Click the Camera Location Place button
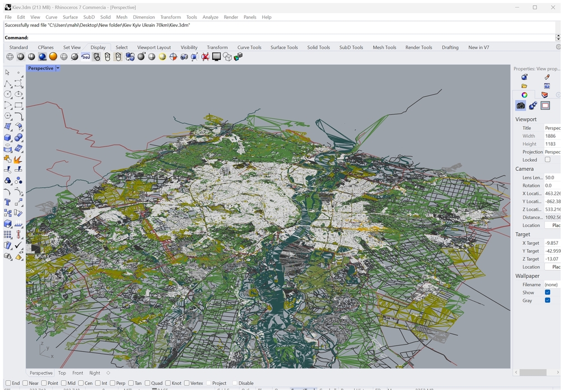Image resolution: width=563 pixels, height=392 pixels. [553, 225]
